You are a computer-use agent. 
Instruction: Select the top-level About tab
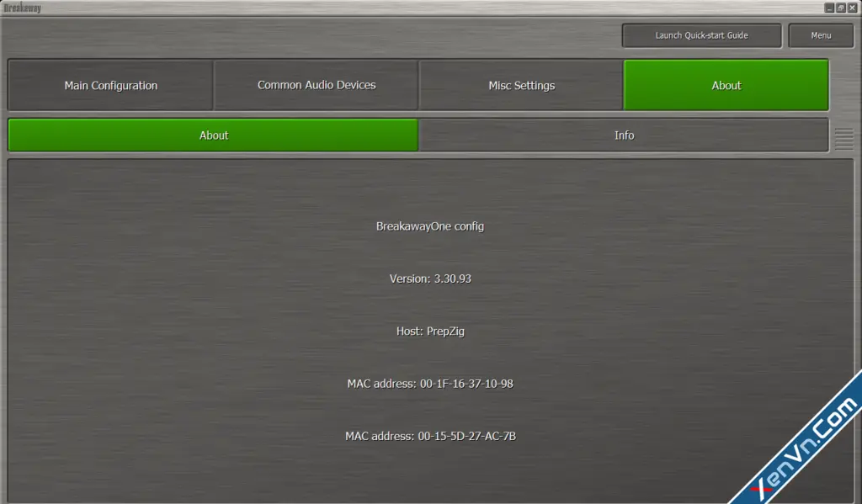(x=726, y=85)
